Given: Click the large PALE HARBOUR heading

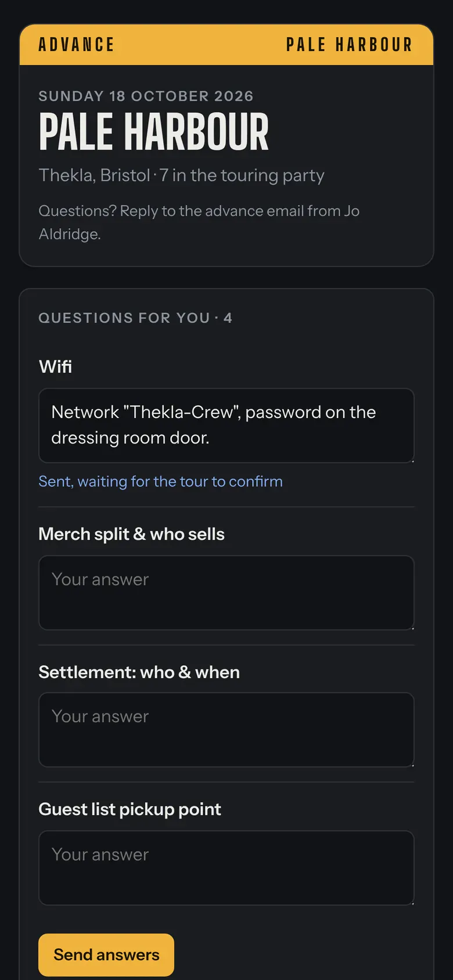Looking at the screenshot, I should (154, 132).
